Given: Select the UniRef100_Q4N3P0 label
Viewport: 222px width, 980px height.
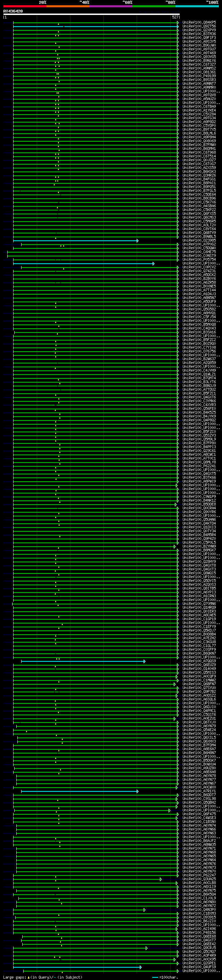Looking at the screenshot, I should click(199, 910).
